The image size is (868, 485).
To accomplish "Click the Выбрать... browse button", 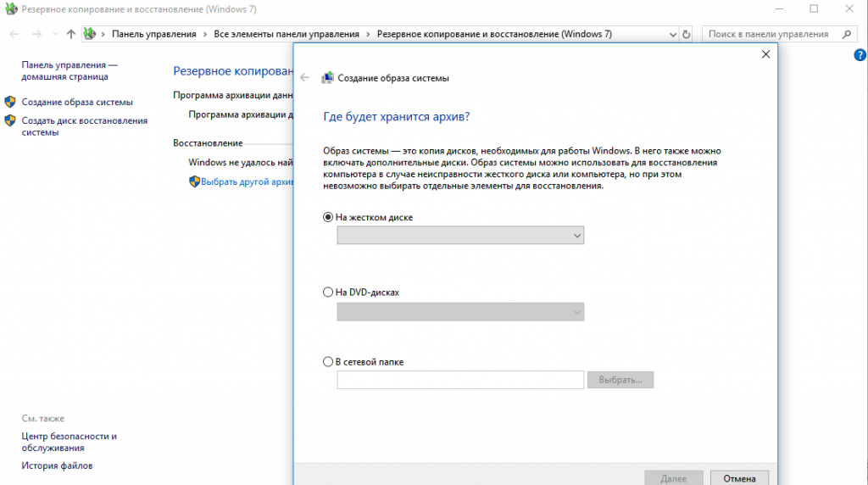I will pyautogui.click(x=620, y=380).
